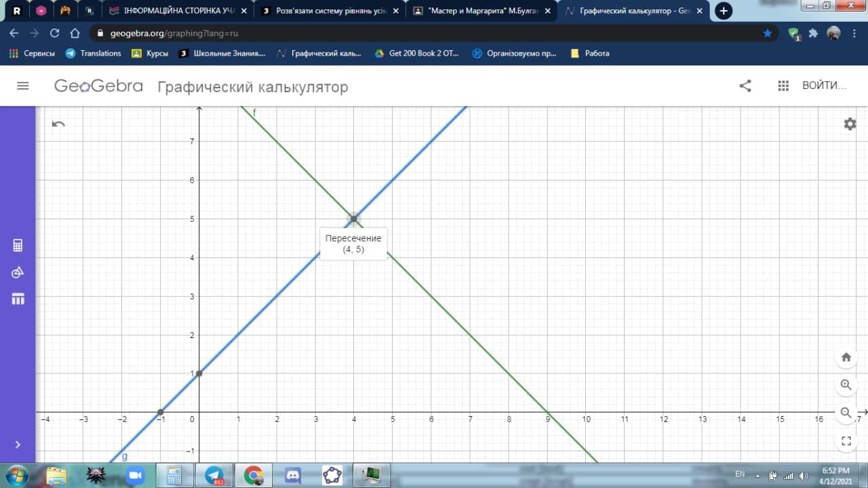868x488 pixels.
Task: Enter fullscreen mode for the graph
Action: [846, 440]
